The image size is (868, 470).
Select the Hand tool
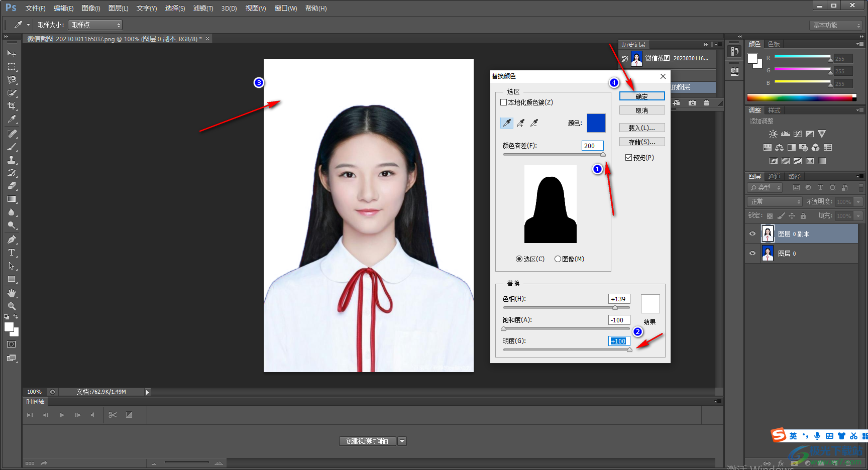coord(12,293)
